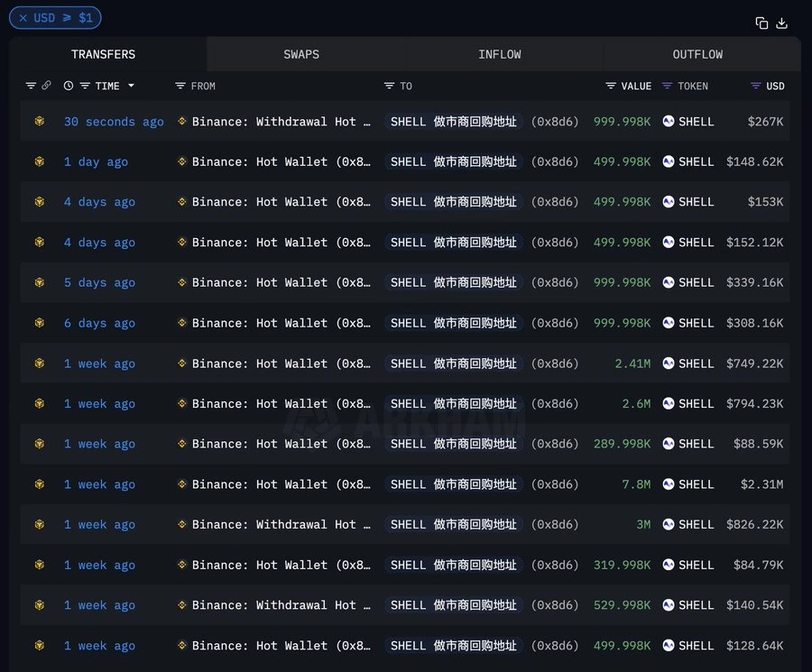The width and height of the screenshot is (812, 672).
Task: Open the FROM column filter
Action: tap(180, 86)
